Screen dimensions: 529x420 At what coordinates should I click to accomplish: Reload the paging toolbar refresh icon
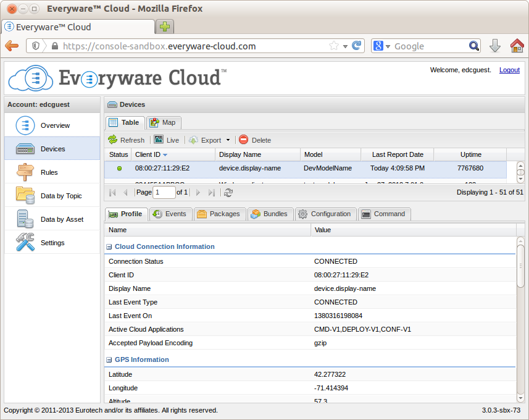(228, 193)
